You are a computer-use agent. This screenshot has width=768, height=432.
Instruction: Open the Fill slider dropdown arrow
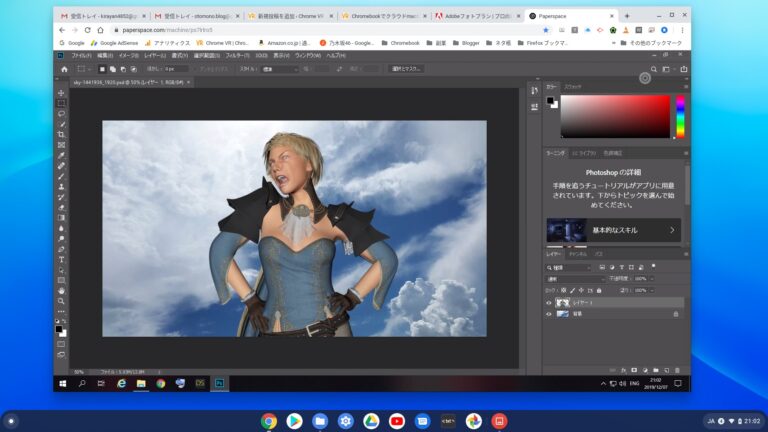click(652, 290)
